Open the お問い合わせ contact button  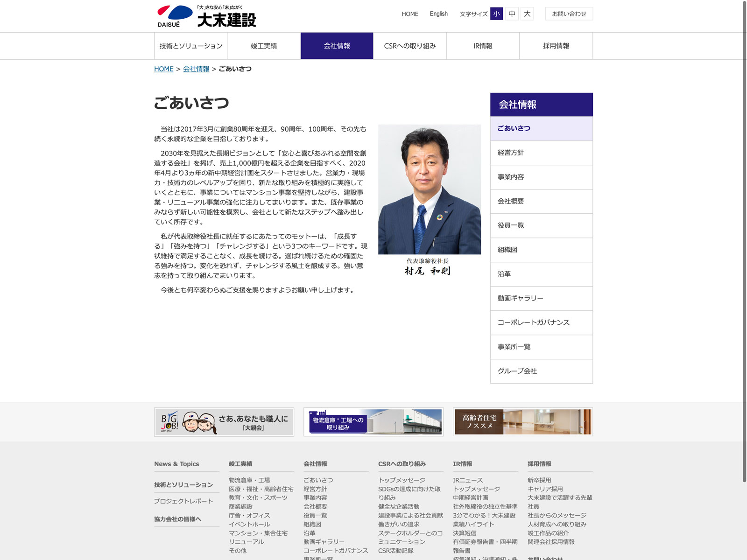(569, 14)
